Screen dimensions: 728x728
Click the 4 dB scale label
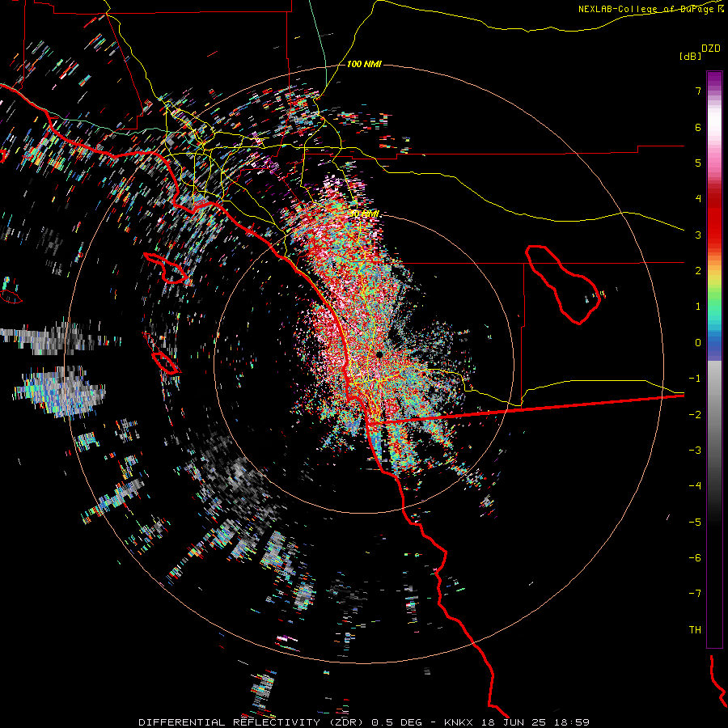[698, 199]
